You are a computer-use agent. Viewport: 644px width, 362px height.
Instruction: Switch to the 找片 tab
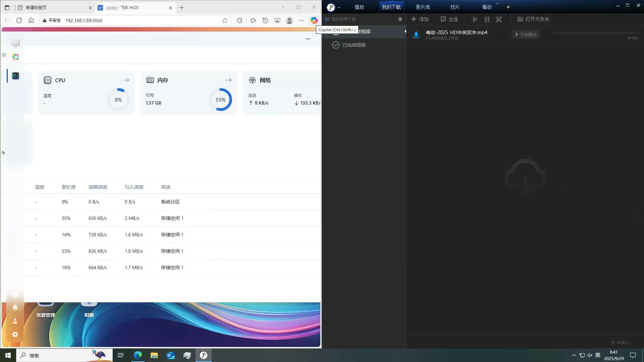point(455,7)
